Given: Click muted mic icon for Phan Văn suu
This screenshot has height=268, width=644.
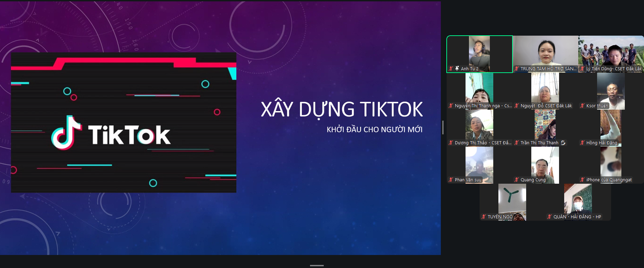Looking at the screenshot, I should (451, 180).
